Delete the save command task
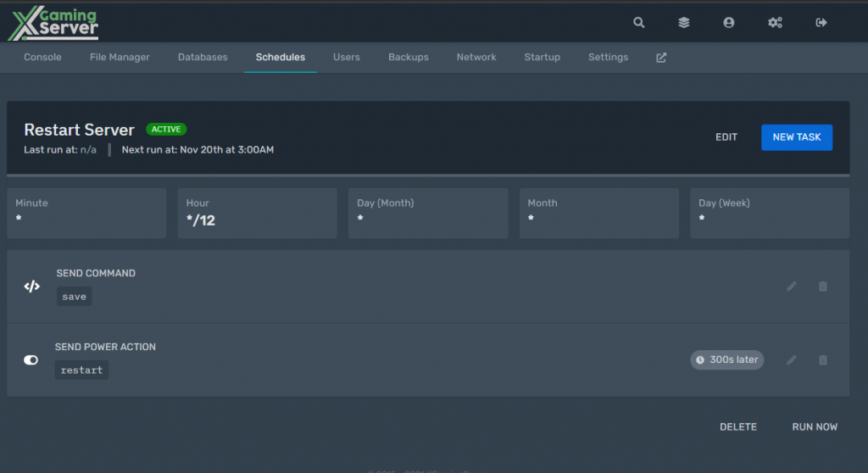Screen dimensions: 868x473 pyautogui.click(x=822, y=287)
